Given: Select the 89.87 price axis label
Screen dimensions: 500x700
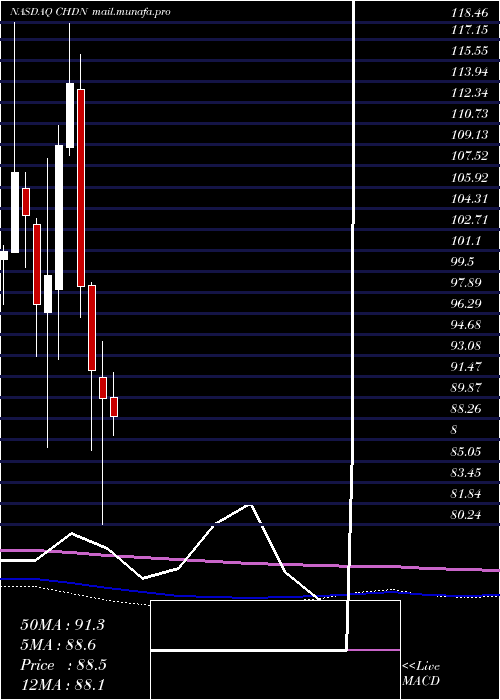Looking at the screenshot, I should (466, 388).
